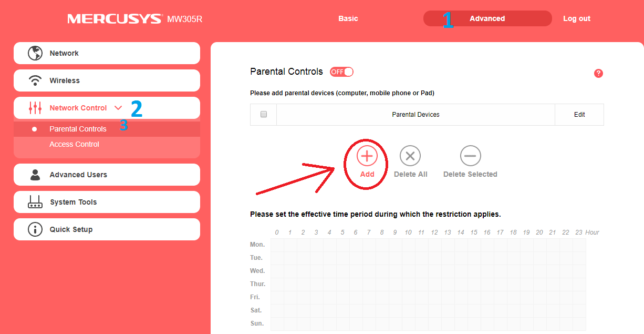Select Parental Controls in the sidebar

click(x=78, y=129)
